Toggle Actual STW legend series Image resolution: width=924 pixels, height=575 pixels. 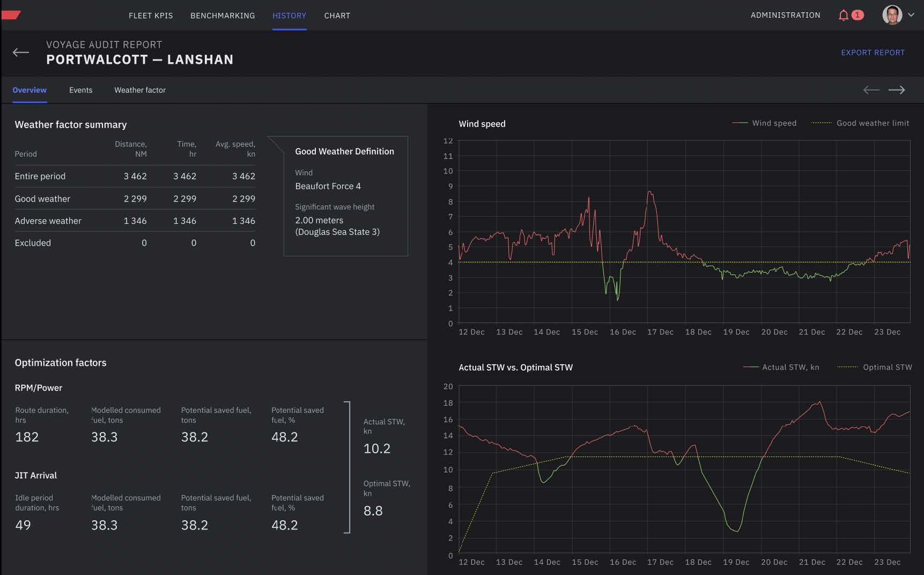[790, 367]
